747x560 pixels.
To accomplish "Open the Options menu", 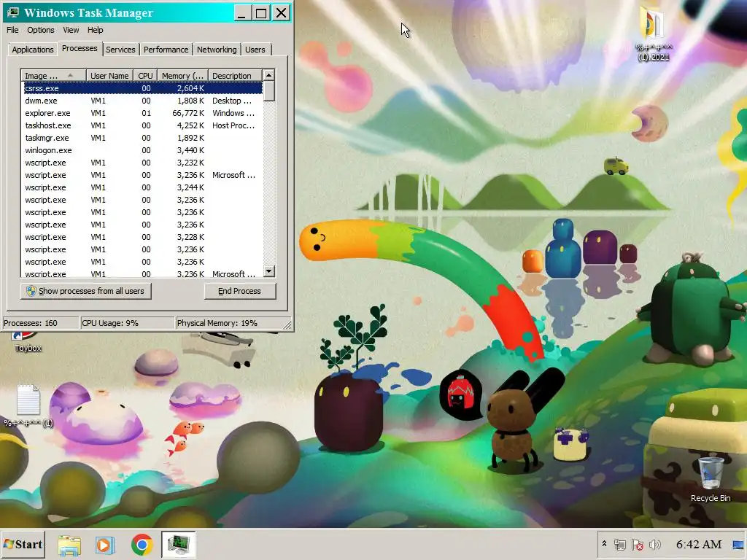I will tap(41, 29).
